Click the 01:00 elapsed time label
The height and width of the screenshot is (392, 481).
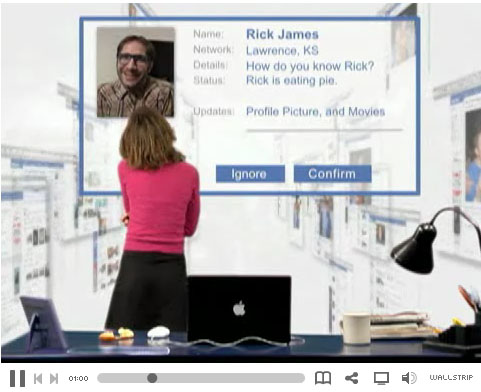(78, 378)
